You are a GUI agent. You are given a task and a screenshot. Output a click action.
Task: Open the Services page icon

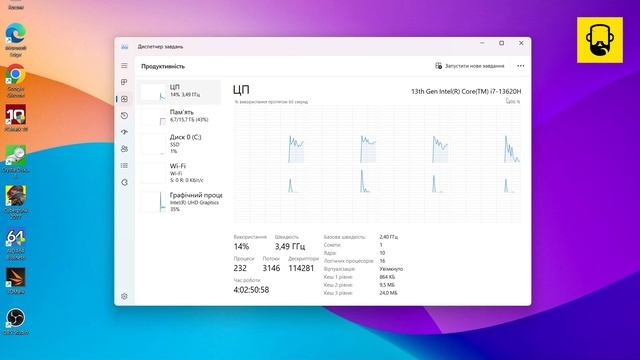[x=124, y=182]
